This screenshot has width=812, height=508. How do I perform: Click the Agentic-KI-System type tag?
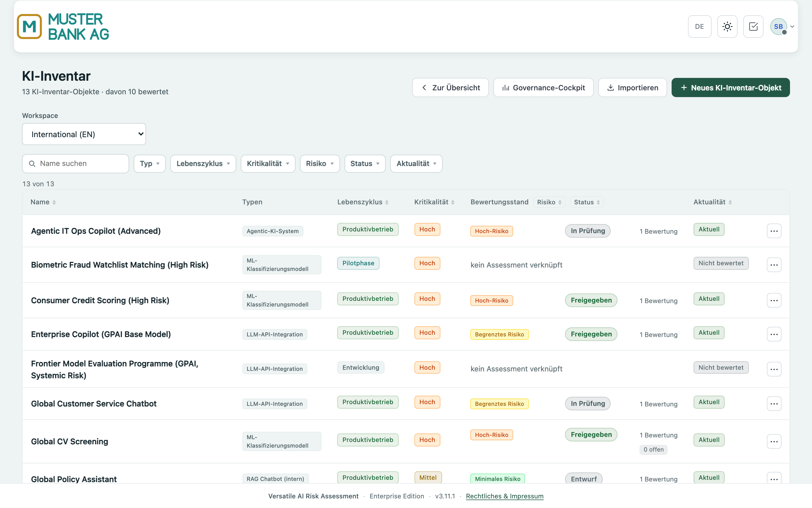pyautogui.click(x=272, y=231)
